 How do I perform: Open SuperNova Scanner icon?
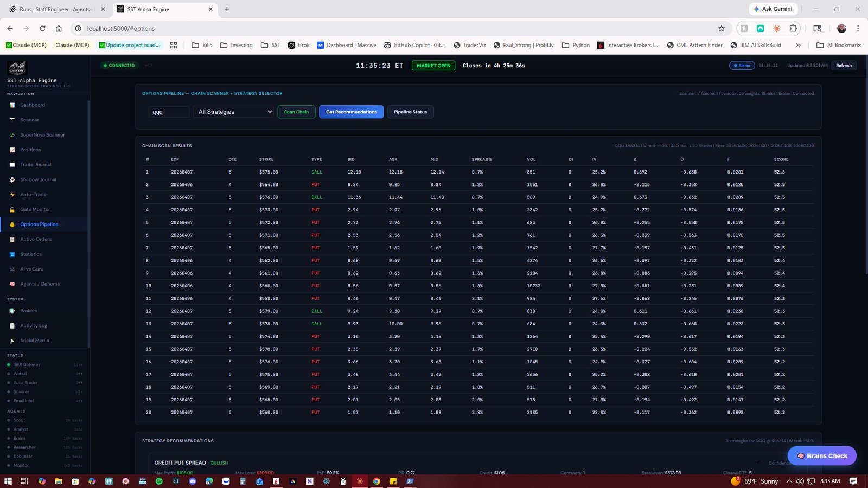coord(12,135)
